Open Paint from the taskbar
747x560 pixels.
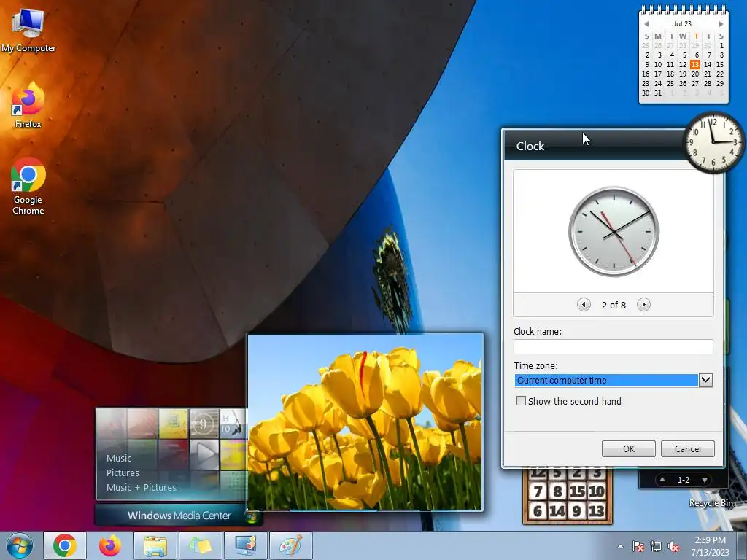point(291,545)
